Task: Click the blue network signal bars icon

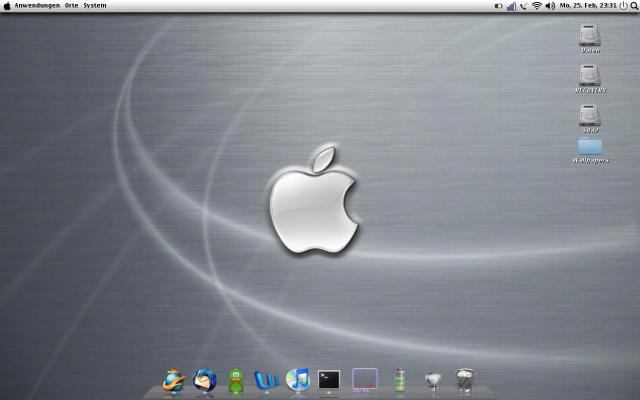Action: [511, 6]
